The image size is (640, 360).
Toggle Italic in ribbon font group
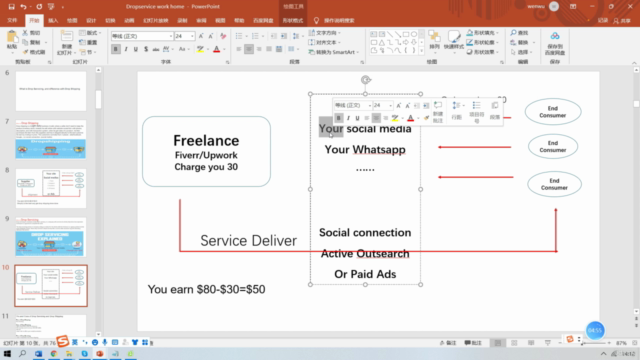point(126,49)
